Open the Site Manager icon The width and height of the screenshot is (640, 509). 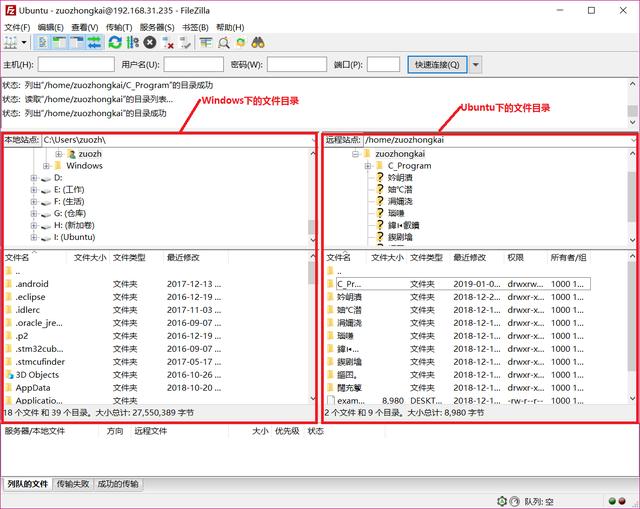point(11,42)
